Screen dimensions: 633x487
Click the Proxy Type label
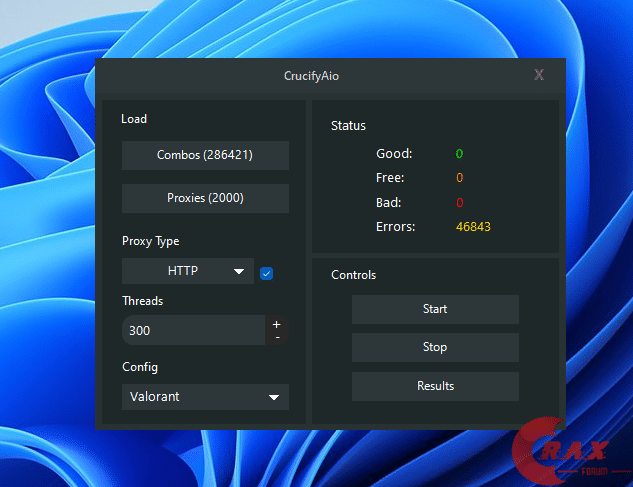point(151,241)
